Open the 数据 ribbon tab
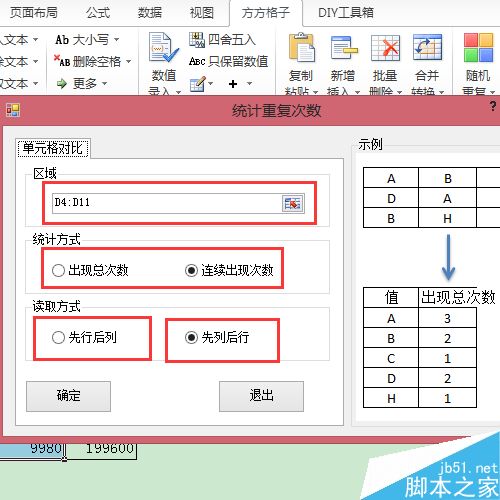This screenshot has height=500, width=500. pos(150,13)
